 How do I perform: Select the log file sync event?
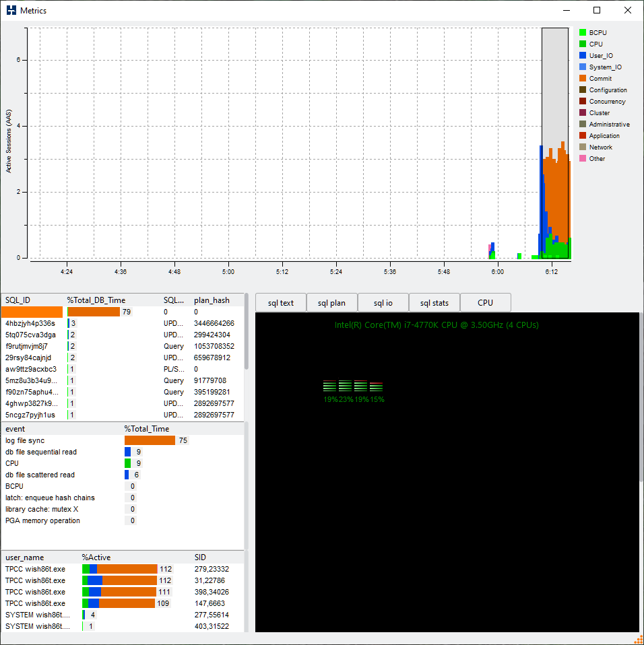123,440
